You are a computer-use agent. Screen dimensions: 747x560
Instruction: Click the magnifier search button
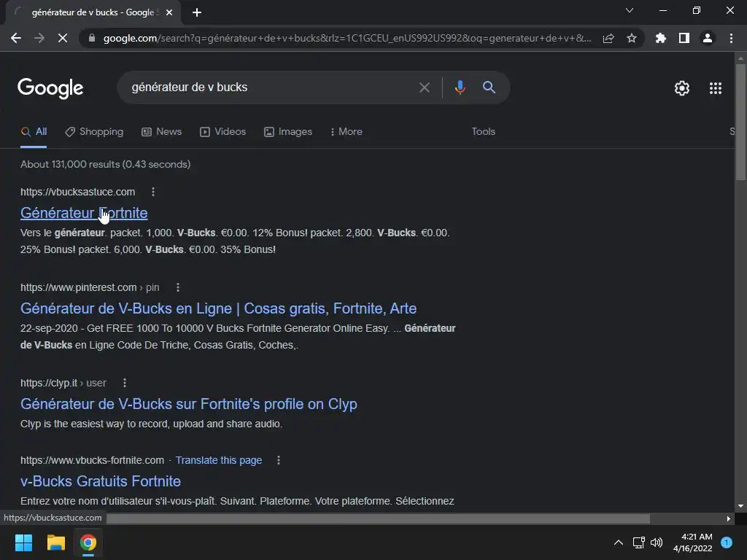click(x=489, y=87)
